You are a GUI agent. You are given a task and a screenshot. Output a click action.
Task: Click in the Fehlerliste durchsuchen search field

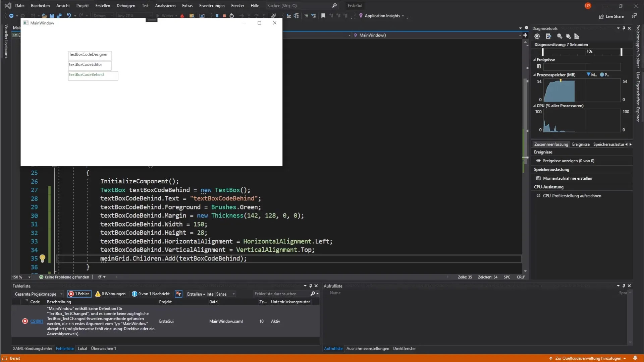[281, 294]
